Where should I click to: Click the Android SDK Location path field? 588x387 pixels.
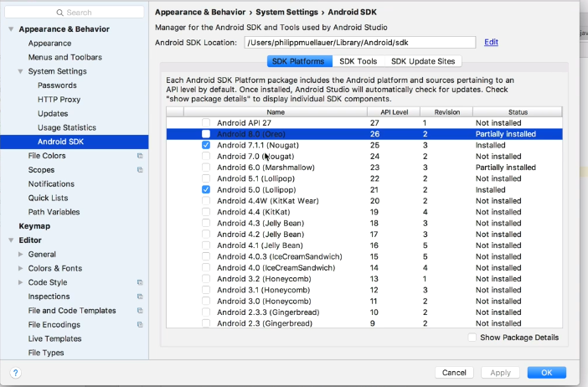360,43
